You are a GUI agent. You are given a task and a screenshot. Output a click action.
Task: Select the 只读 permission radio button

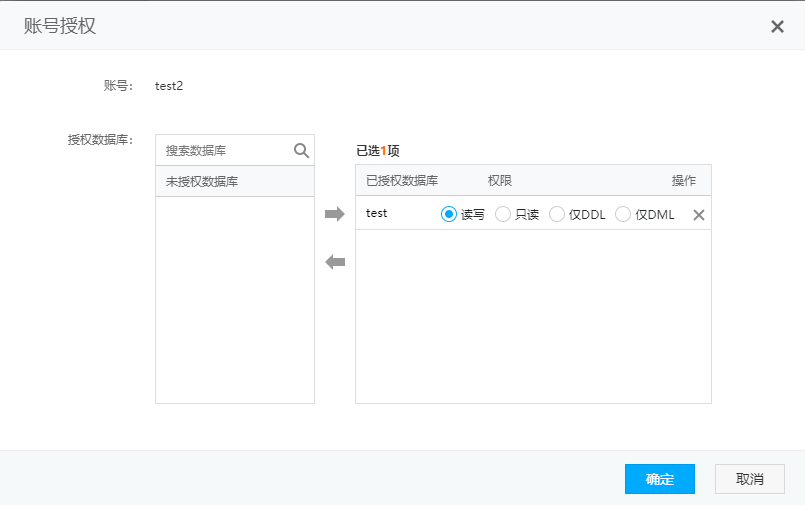(503, 214)
